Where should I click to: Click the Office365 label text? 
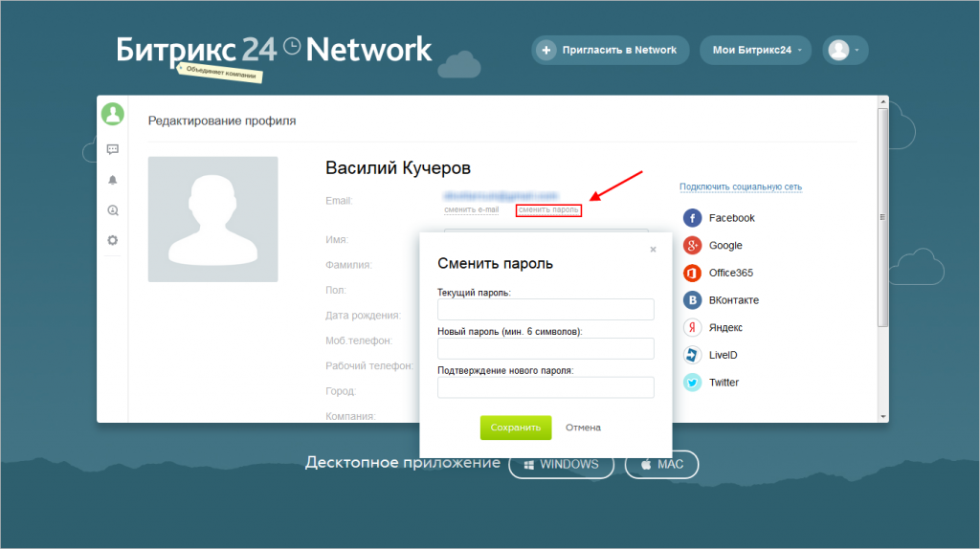(731, 273)
